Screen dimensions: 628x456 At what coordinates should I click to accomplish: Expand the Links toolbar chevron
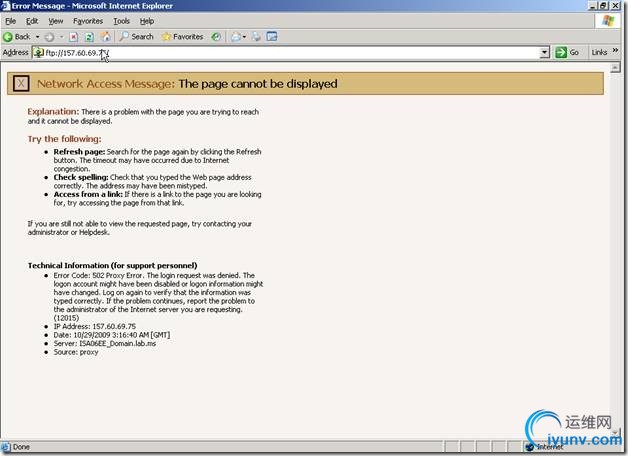[x=616, y=50]
